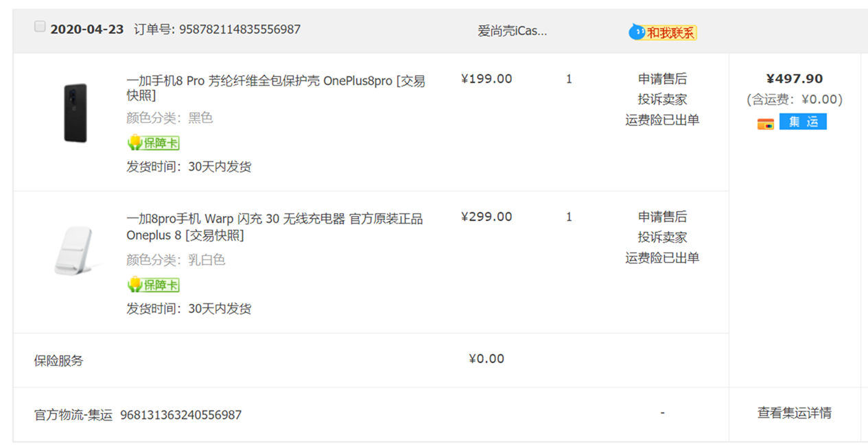Viewport: 868px width, 446px height.
Task: Click 投诉卖家 for the wireless charger item
Action: coord(662,237)
